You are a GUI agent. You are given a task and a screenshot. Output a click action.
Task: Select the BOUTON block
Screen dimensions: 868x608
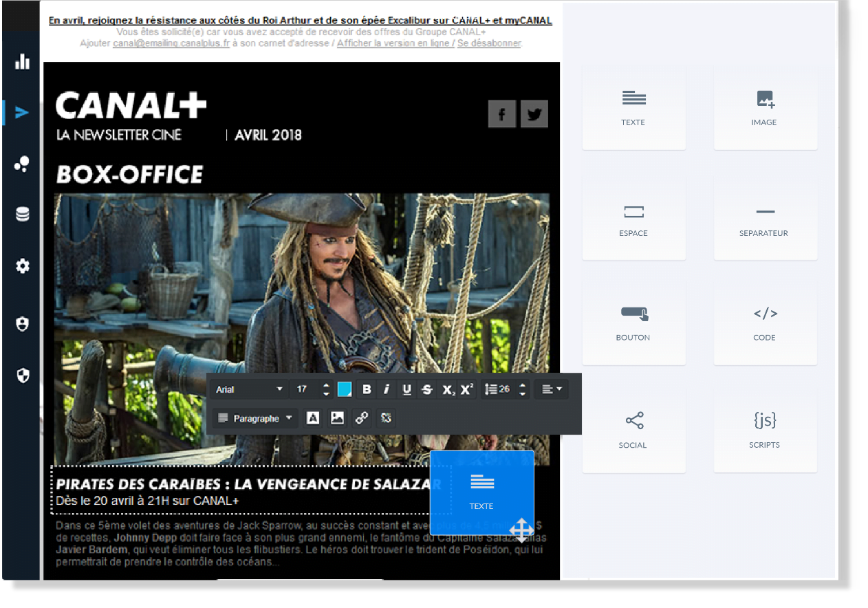(x=633, y=325)
